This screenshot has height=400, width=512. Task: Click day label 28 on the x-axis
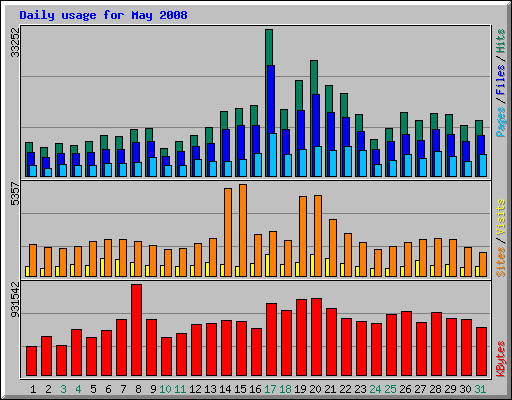click(x=435, y=389)
